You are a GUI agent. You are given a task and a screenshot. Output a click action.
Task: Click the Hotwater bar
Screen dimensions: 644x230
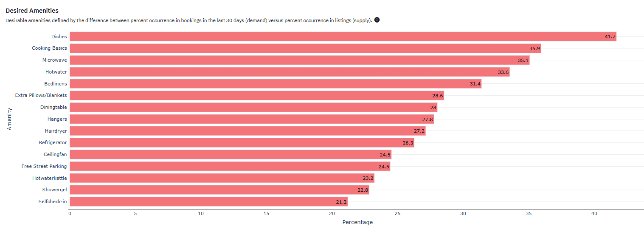(x=290, y=72)
